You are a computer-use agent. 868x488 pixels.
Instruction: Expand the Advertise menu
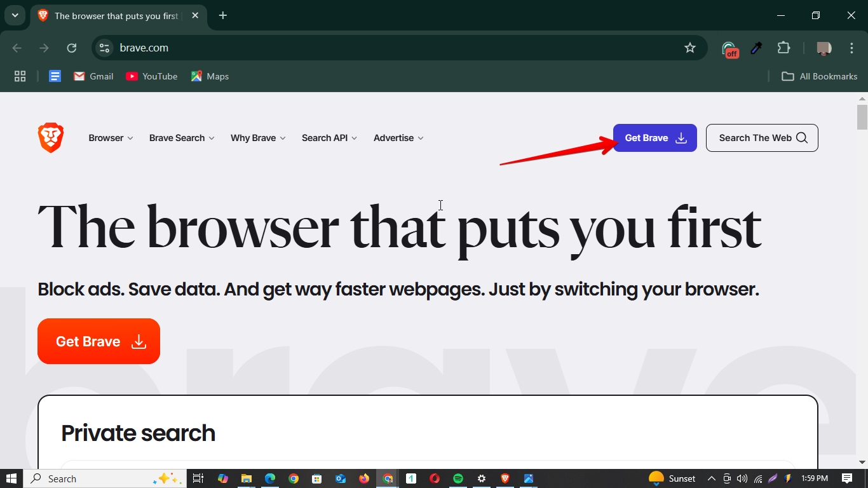click(x=398, y=138)
